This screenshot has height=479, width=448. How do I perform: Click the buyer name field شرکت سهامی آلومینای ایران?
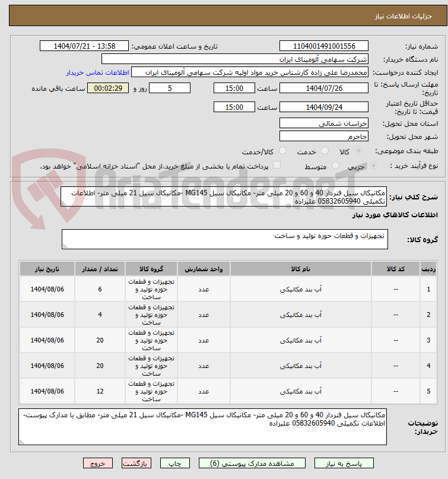(235, 59)
